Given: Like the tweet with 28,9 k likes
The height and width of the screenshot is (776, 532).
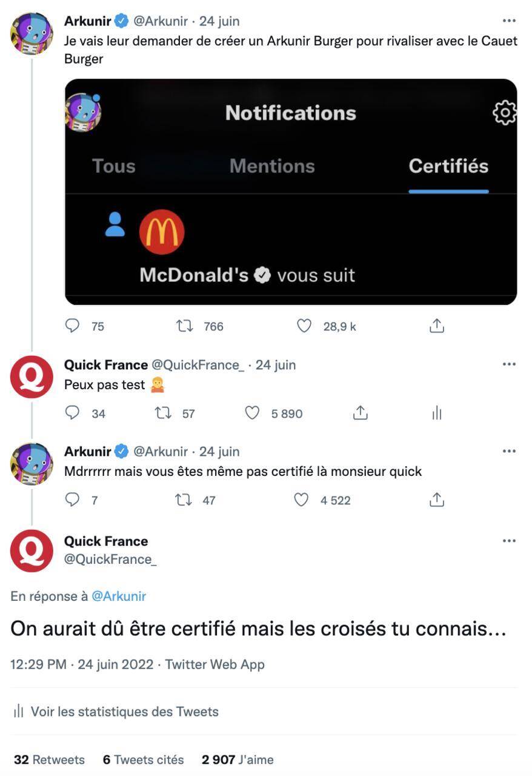Looking at the screenshot, I should point(304,326).
